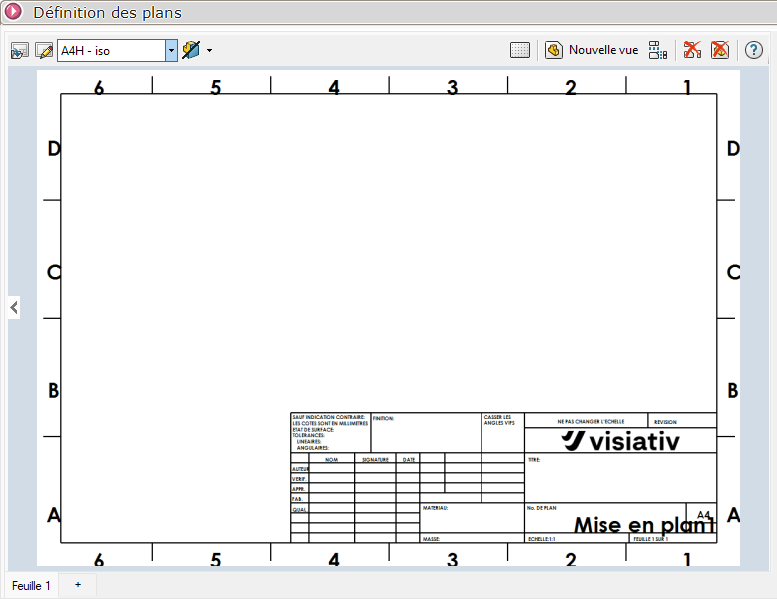Click the delete view icon with red cross
Screen dimensions: 777x599
point(692,50)
